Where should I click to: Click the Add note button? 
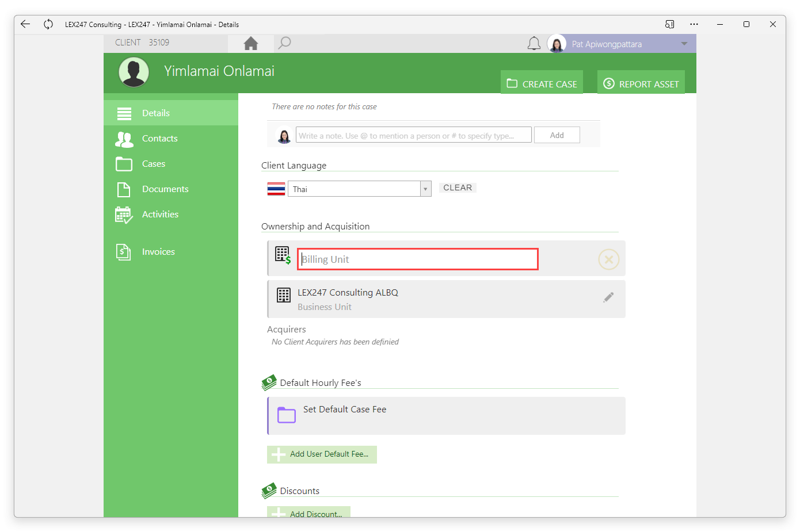pyautogui.click(x=557, y=135)
